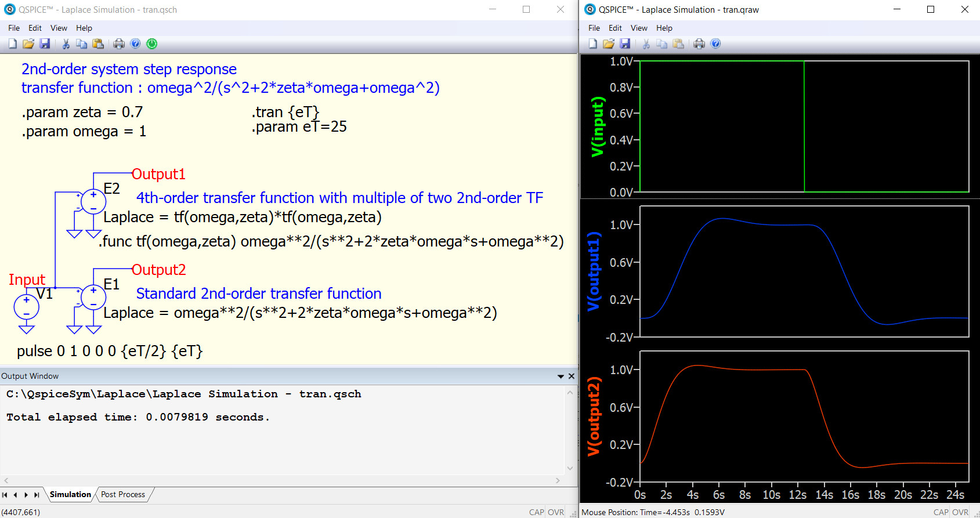This screenshot has height=518, width=980.
Task: Run simulation with green power icon
Action: (x=152, y=44)
